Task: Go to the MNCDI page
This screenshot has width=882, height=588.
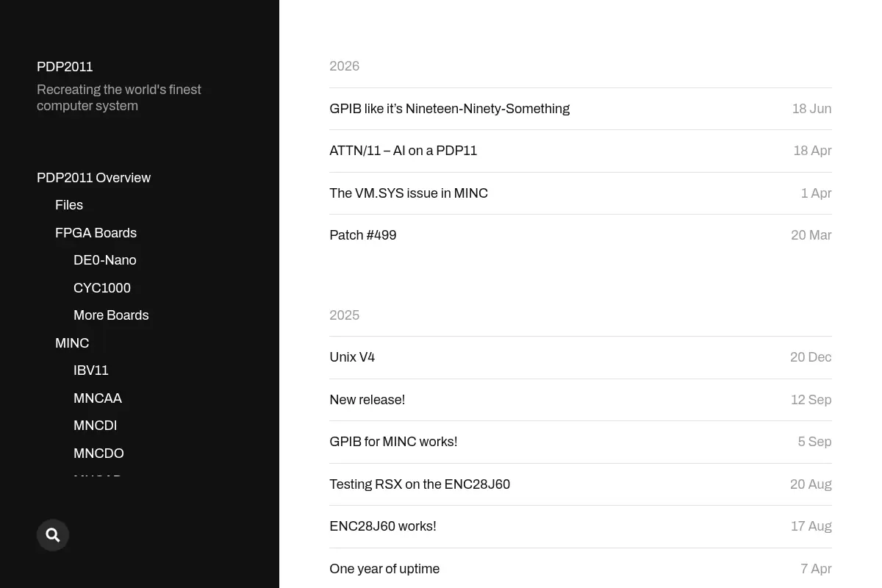Action: (96, 426)
